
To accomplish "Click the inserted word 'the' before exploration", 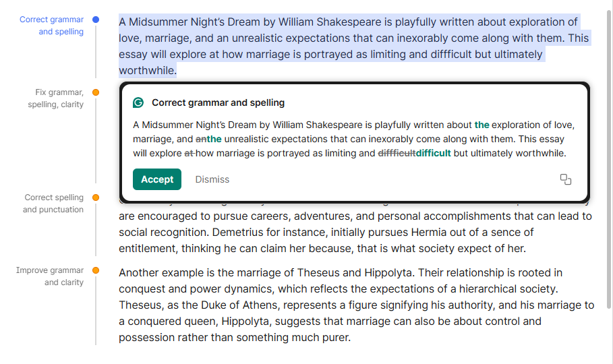I will (x=481, y=125).
